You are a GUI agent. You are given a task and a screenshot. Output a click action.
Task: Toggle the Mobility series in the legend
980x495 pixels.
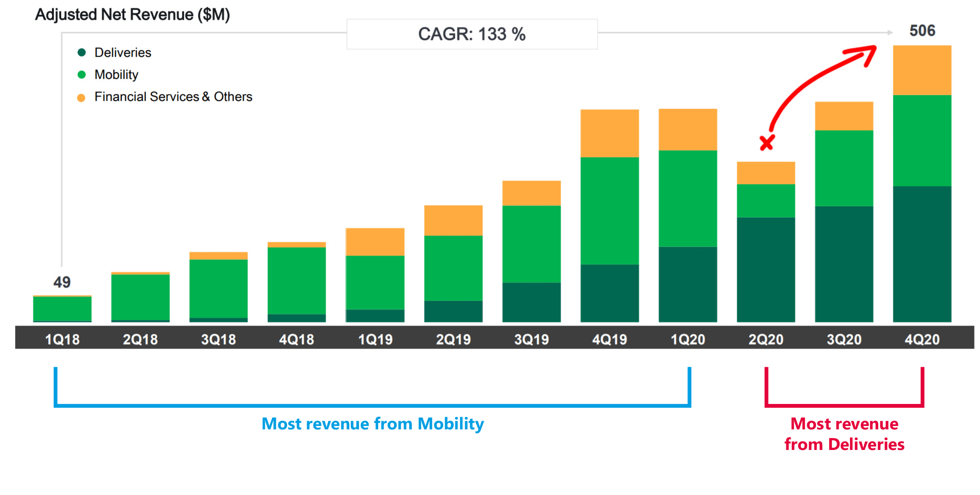[116, 74]
